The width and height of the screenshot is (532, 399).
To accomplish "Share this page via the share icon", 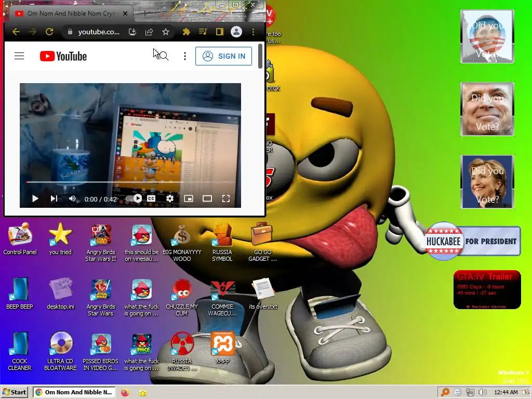I will 149,32.
